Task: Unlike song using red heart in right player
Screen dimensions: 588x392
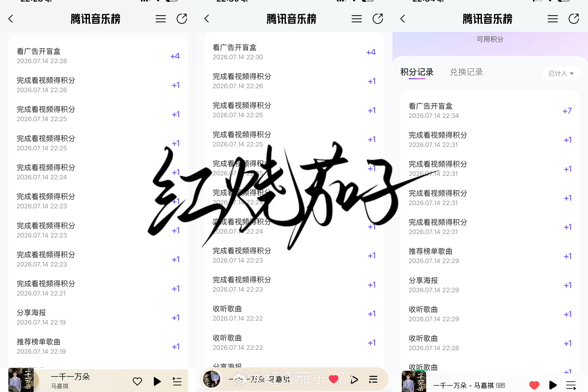Action: tap(534, 385)
